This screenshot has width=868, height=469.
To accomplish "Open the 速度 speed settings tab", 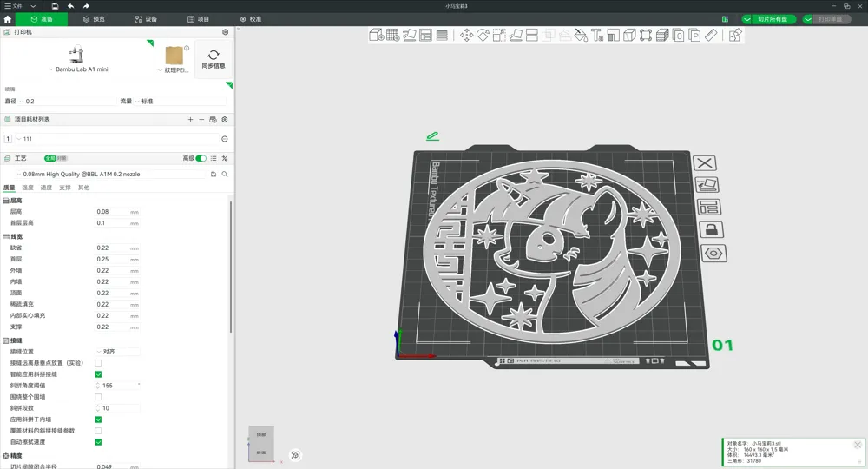I will tap(46, 188).
